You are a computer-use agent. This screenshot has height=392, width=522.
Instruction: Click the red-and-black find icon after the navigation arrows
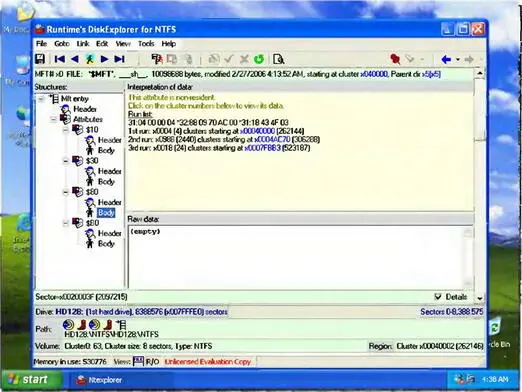[157, 59]
